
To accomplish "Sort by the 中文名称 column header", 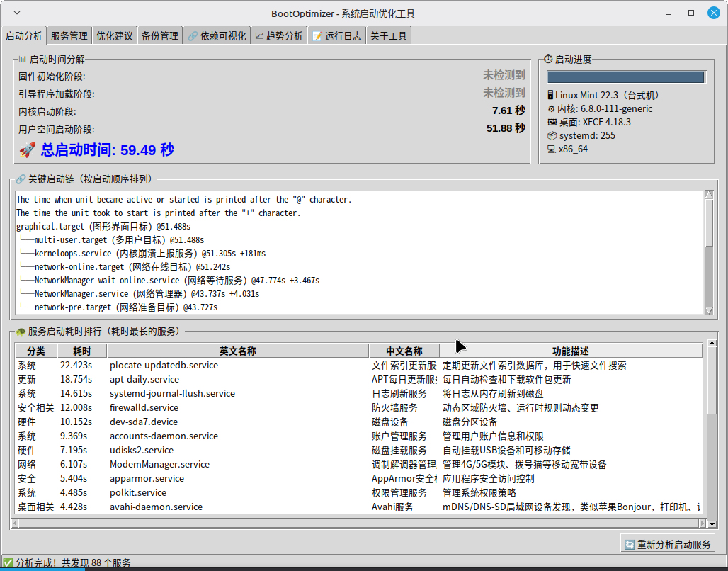I will (404, 351).
